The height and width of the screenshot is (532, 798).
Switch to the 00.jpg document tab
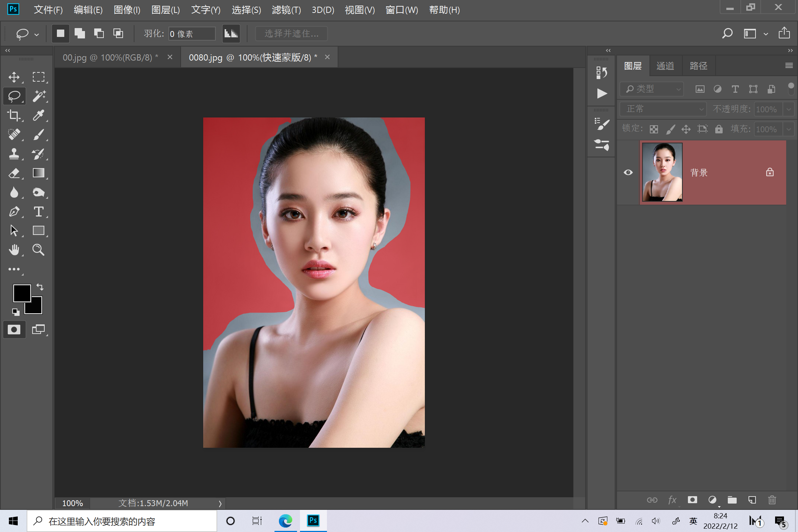coord(110,58)
